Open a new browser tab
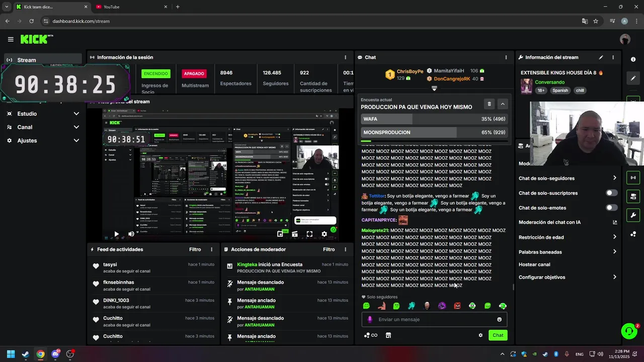Image resolution: width=644 pixels, height=362 pixels. (x=178, y=7)
